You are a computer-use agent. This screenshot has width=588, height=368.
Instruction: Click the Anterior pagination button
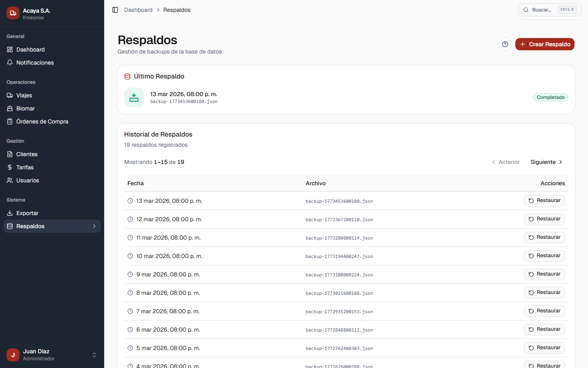point(506,162)
